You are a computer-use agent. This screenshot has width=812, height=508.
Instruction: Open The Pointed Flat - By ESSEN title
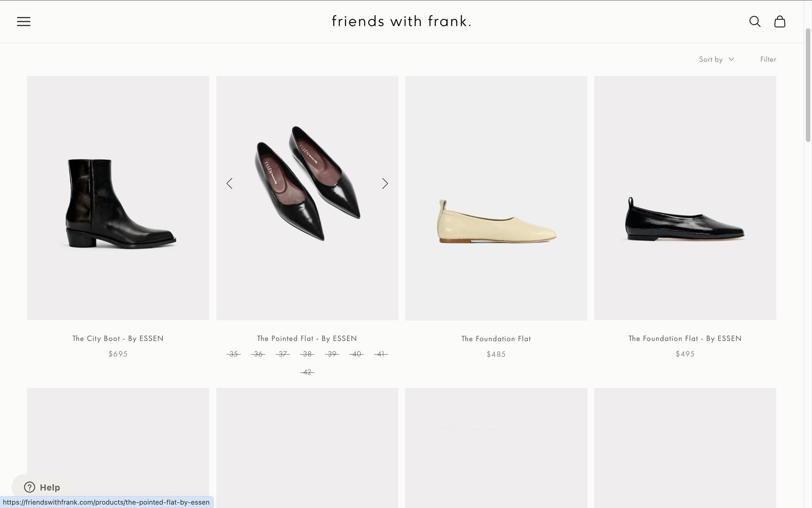click(307, 338)
